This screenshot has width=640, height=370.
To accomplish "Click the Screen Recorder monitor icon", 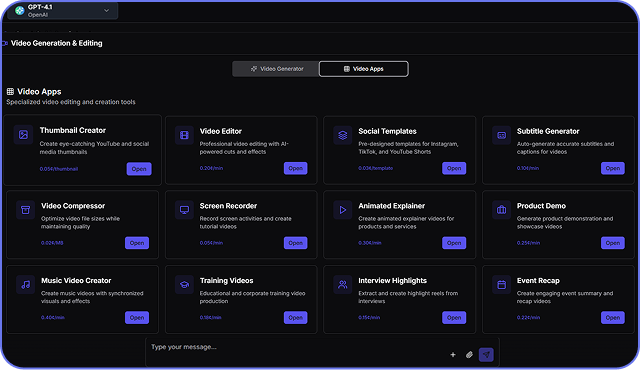I will (x=184, y=210).
